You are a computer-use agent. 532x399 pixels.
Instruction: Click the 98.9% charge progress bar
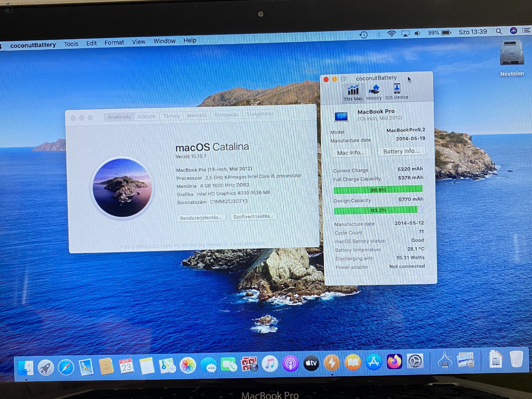(378, 190)
